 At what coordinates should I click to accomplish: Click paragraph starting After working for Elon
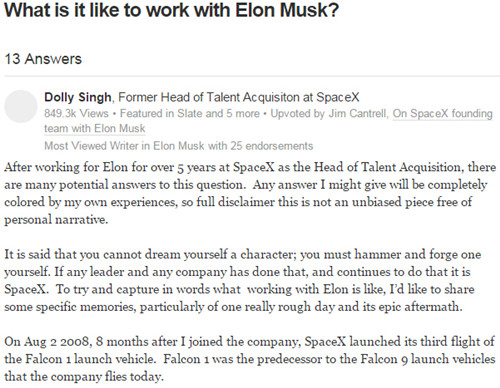[x=250, y=193]
